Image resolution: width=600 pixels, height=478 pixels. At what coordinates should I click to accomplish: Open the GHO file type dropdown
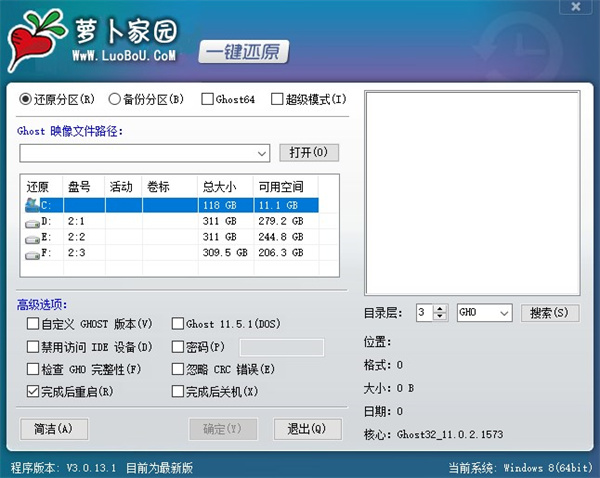coord(503,313)
